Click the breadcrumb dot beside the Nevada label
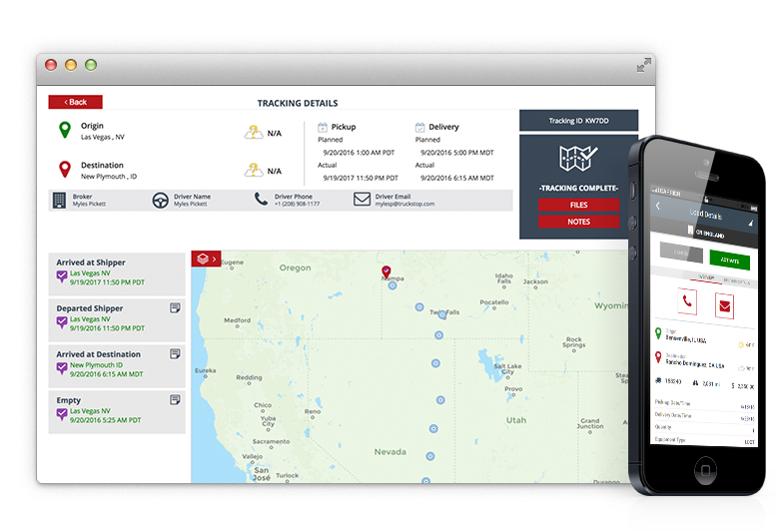Image resolution: width=776 pixels, height=532 pixels. 430,456
